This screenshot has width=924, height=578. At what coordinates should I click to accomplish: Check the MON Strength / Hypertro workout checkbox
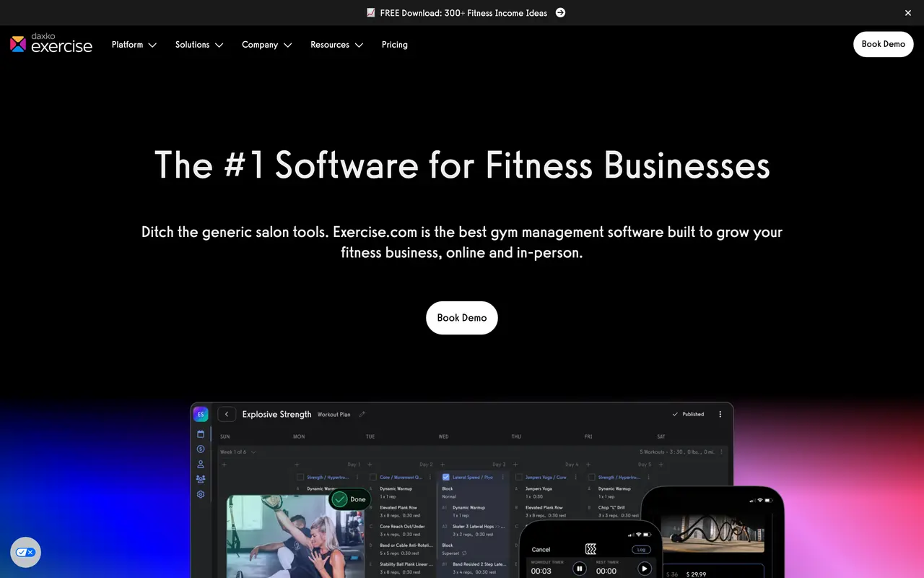coord(300,478)
